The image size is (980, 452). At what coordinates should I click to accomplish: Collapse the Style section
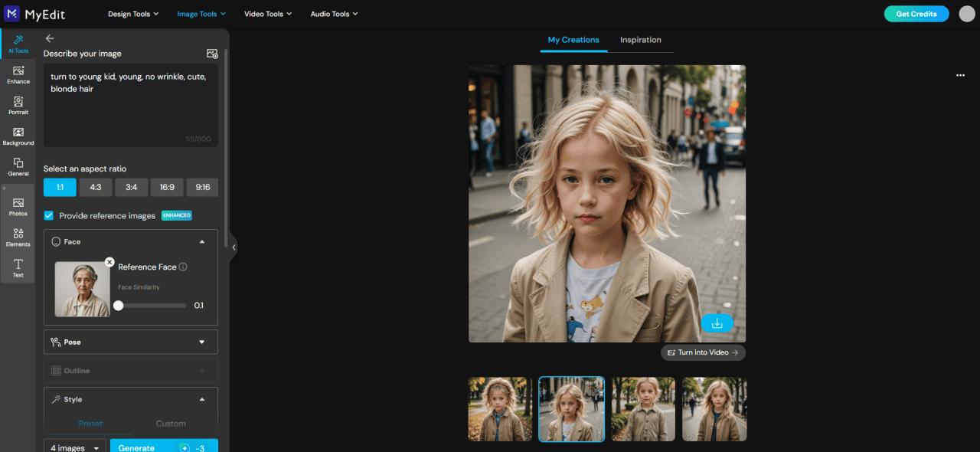[x=202, y=399]
